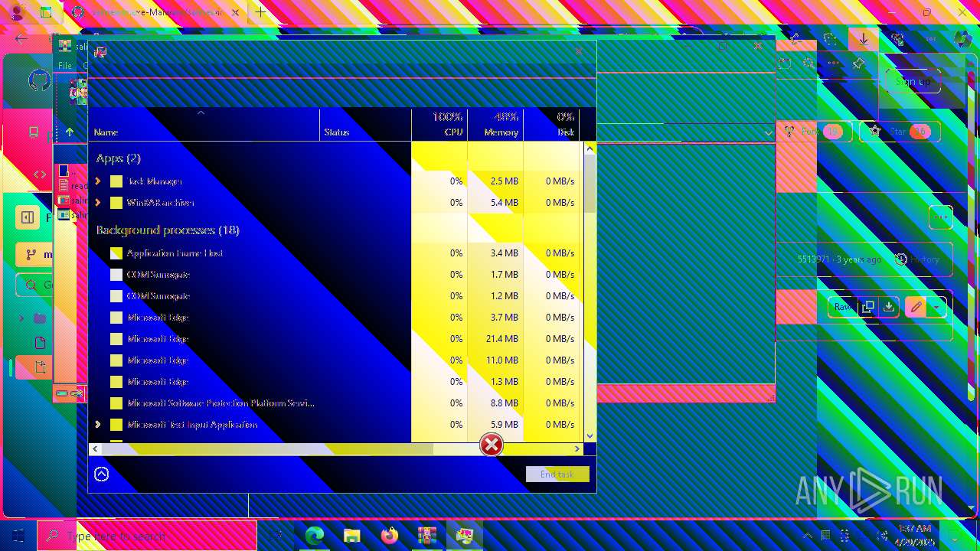
Task: Open file History link
Action: pos(917,259)
